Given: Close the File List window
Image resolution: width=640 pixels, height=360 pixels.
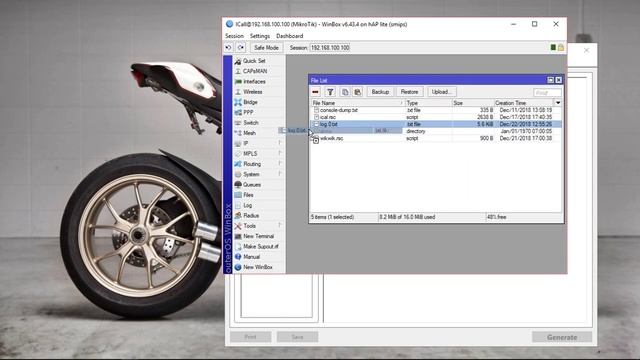Looking at the screenshot, I should pyautogui.click(x=559, y=80).
